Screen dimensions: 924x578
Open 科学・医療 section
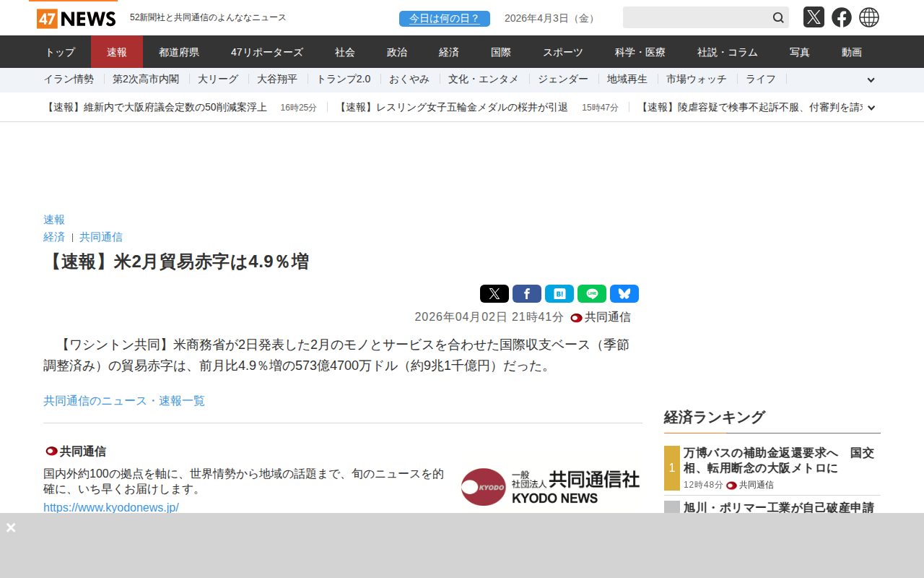pos(640,52)
